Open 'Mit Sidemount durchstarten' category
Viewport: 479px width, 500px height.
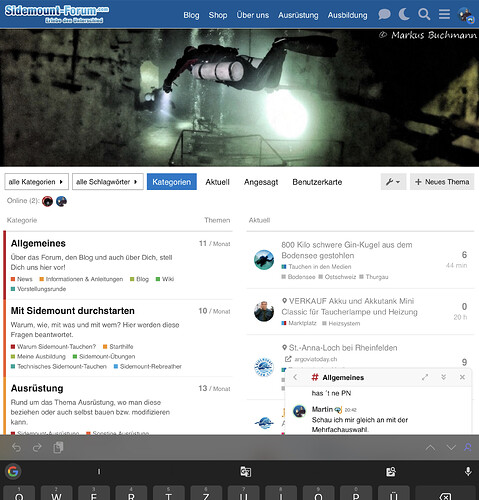tap(73, 311)
